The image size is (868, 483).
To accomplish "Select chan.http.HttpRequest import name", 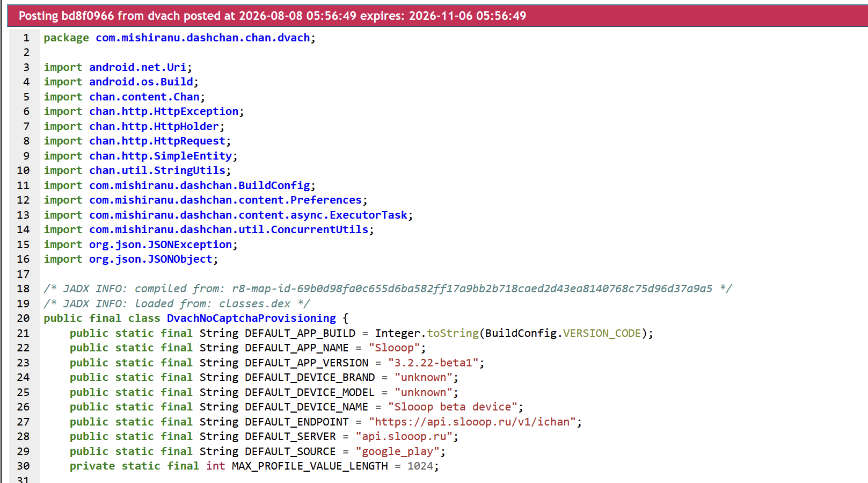I will (x=157, y=141).
